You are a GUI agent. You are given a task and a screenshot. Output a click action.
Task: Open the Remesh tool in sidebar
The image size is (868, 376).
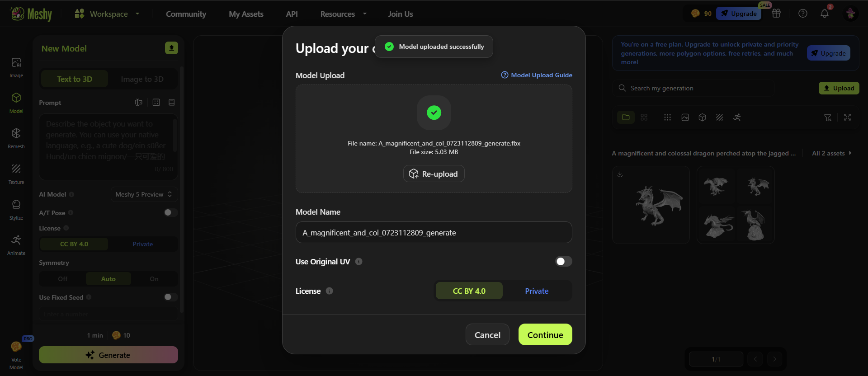(x=16, y=138)
